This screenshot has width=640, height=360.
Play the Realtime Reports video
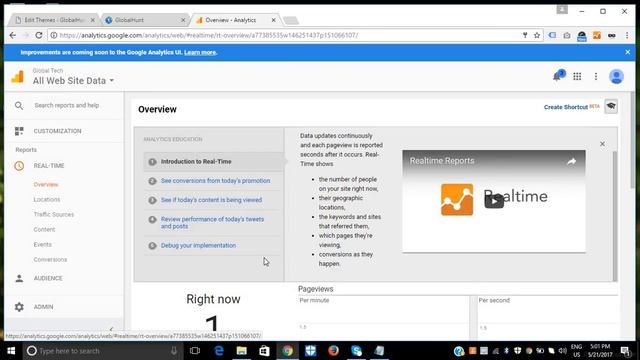[494, 201]
